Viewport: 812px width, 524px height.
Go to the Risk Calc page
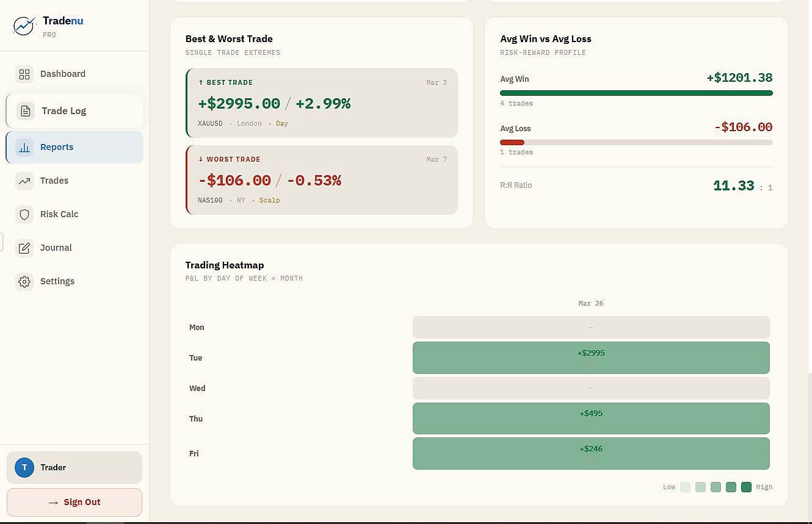59,215
